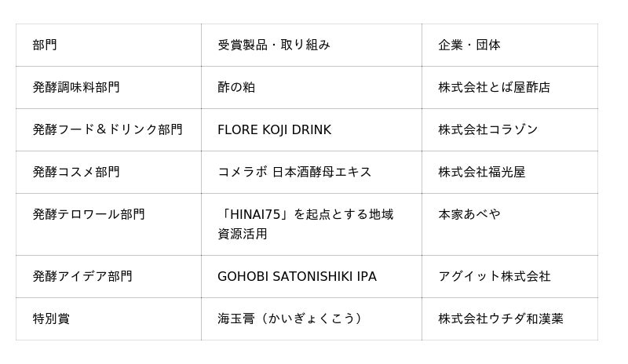The width and height of the screenshot is (628, 364).
Task: Select the 発酵コスメ部門 cell
Action: click(x=108, y=173)
